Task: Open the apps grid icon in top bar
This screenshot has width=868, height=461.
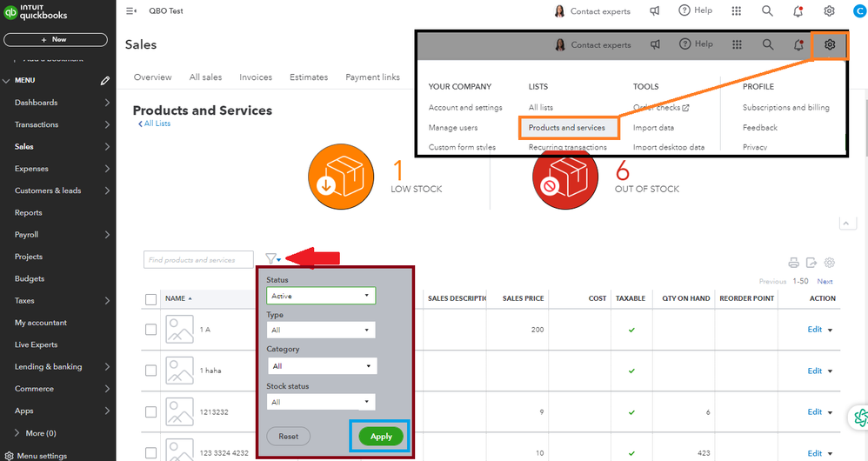Action: pyautogui.click(x=737, y=11)
